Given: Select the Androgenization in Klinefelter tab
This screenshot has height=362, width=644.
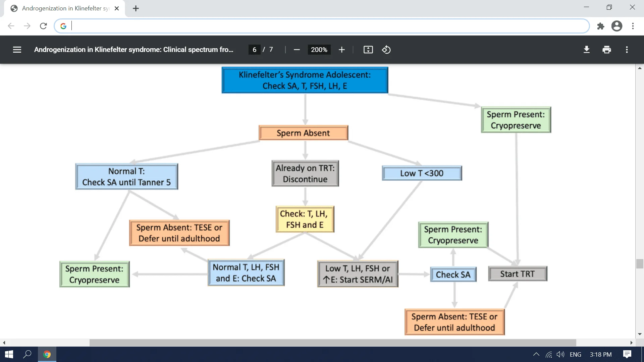Looking at the screenshot, I should point(64,8).
